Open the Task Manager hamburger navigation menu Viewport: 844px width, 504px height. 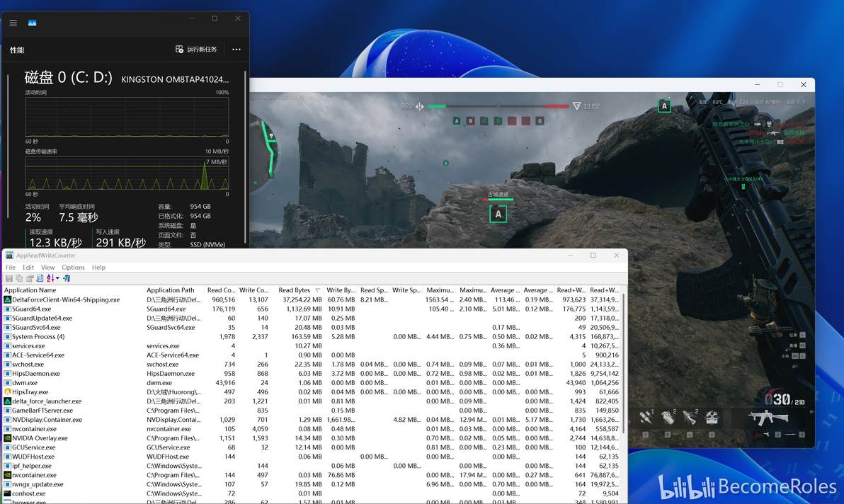coord(13,23)
